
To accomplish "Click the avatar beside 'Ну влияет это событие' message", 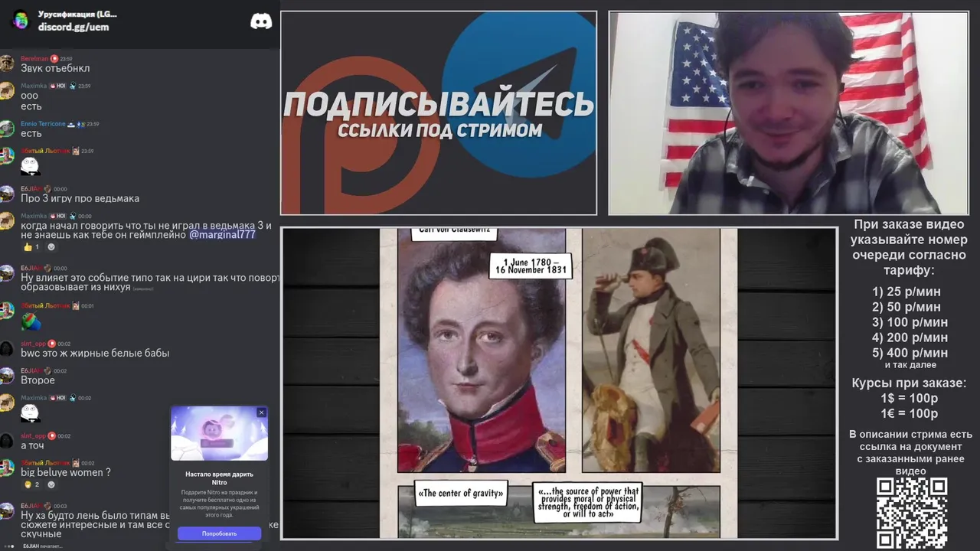I will [7, 273].
